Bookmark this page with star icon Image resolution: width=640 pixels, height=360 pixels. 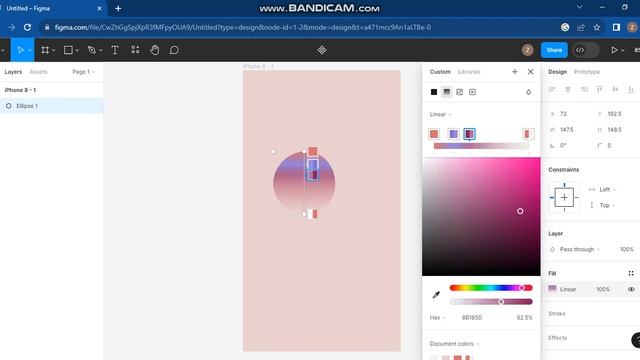[597, 27]
